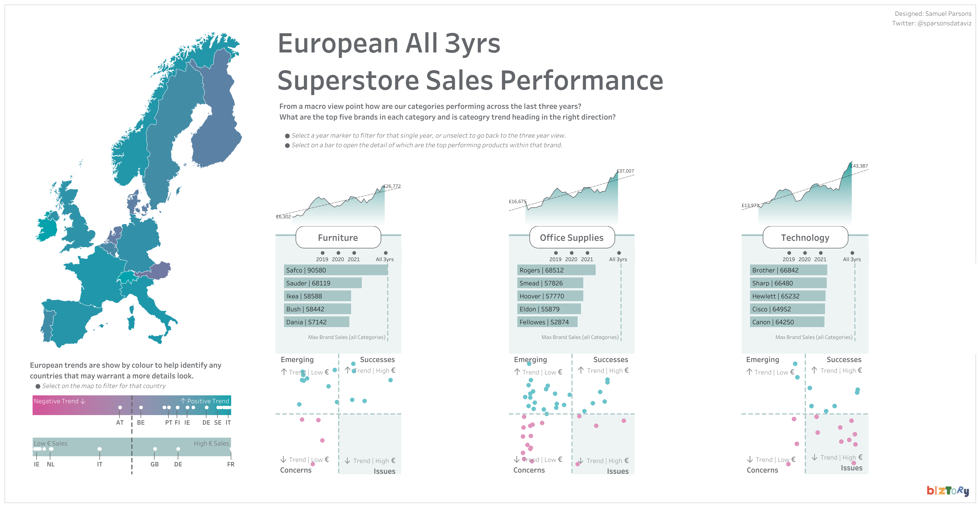Select the All 3yrs marker under Technology
The image size is (980, 507).
click(852, 253)
